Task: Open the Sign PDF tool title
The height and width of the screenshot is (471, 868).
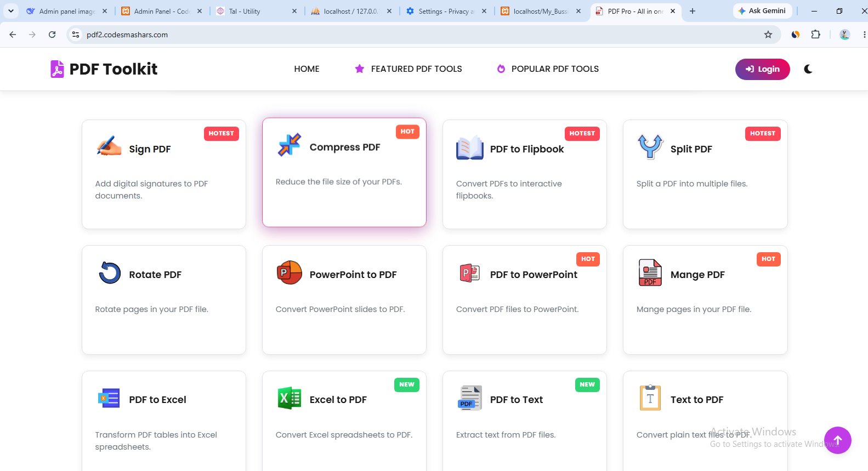Action: coord(150,149)
